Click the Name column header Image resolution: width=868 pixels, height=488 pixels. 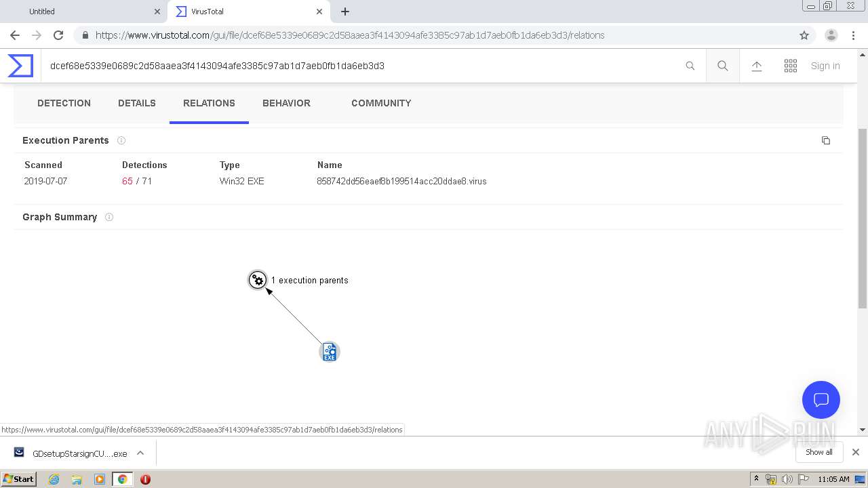pyautogui.click(x=330, y=165)
